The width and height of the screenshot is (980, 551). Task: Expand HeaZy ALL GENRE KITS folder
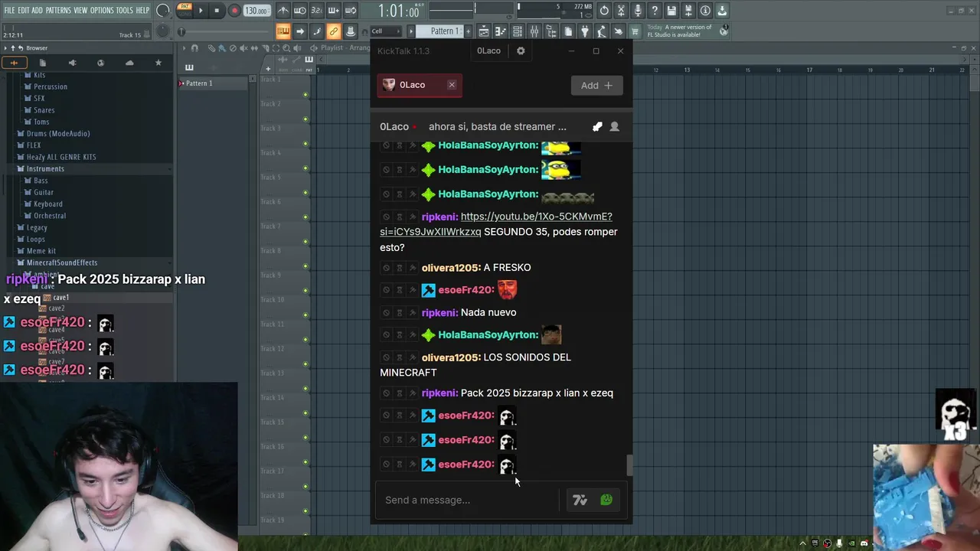coord(61,157)
